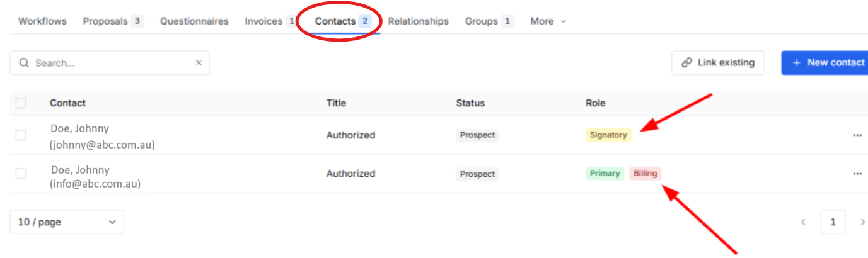Click the New contact button
This screenshot has width=868, height=258.
(825, 63)
